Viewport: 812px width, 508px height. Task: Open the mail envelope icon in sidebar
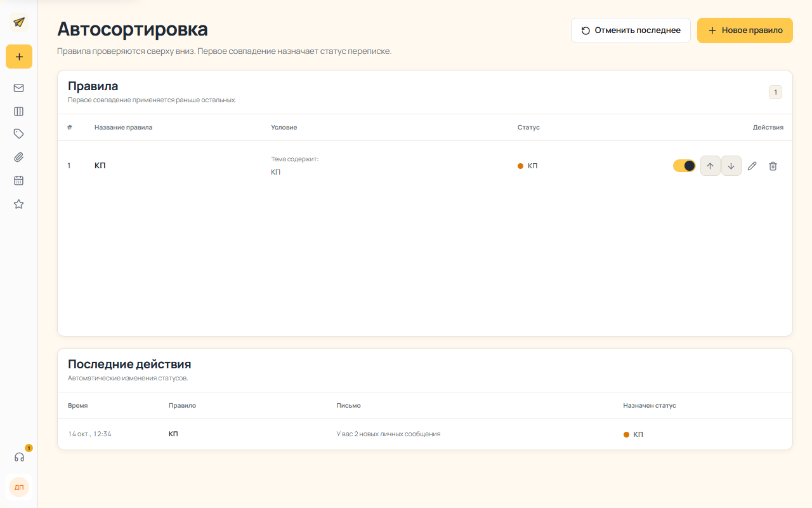[x=19, y=88]
